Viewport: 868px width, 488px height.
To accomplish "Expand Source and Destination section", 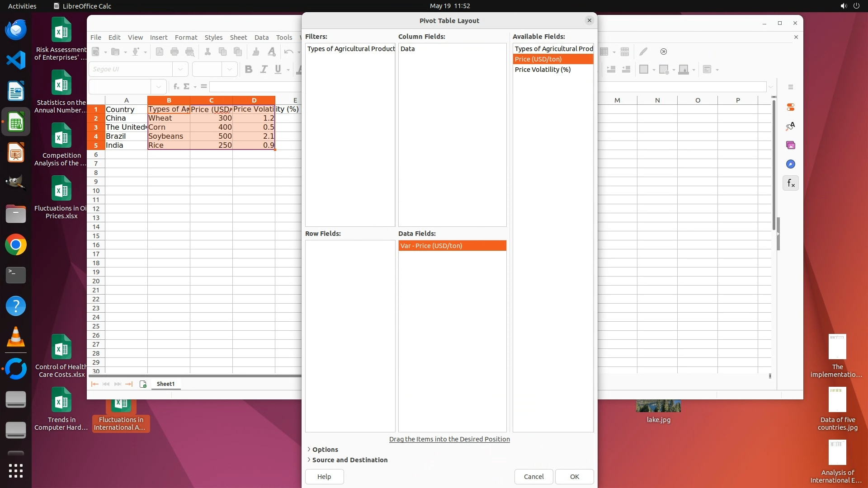I will click(x=349, y=460).
